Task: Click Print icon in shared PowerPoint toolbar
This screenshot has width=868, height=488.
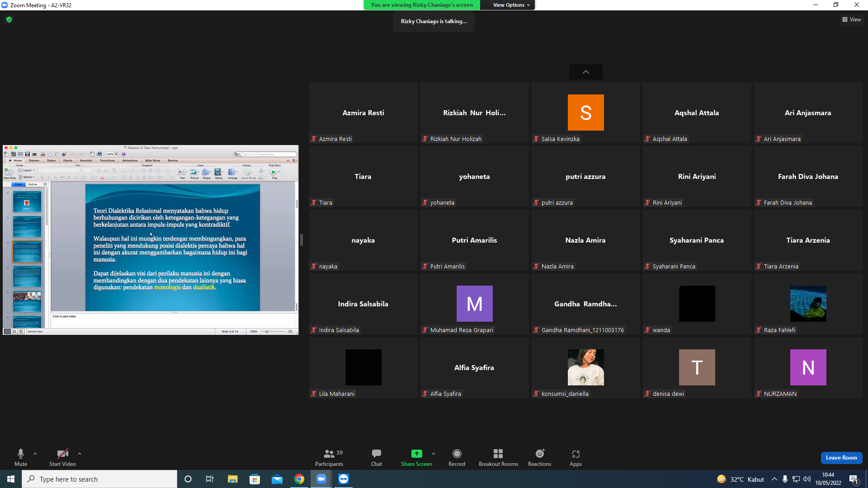Action: tap(34, 154)
